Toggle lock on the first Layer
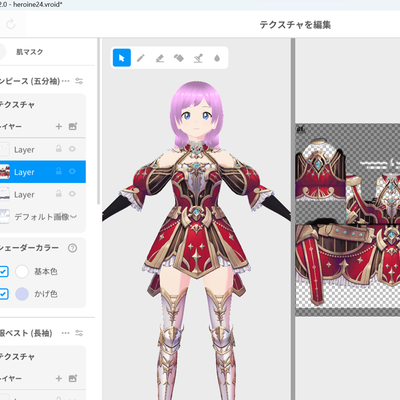This screenshot has height=400, width=400. tap(59, 149)
